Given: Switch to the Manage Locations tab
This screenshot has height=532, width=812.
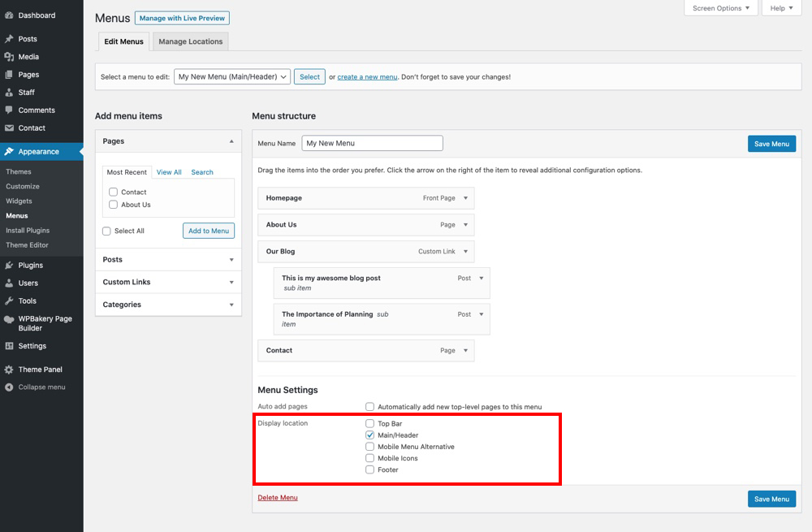Looking at the screenshot, I should [191, 41].
